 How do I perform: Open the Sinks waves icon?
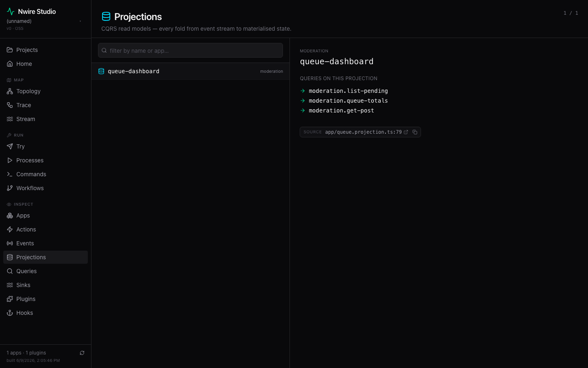[x=10, y=285]
